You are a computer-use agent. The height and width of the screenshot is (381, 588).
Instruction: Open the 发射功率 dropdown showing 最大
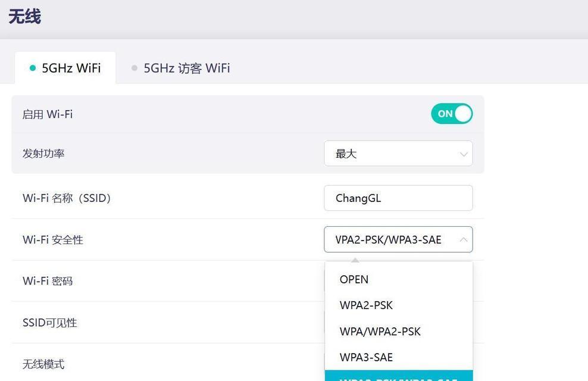pos(398,154)
